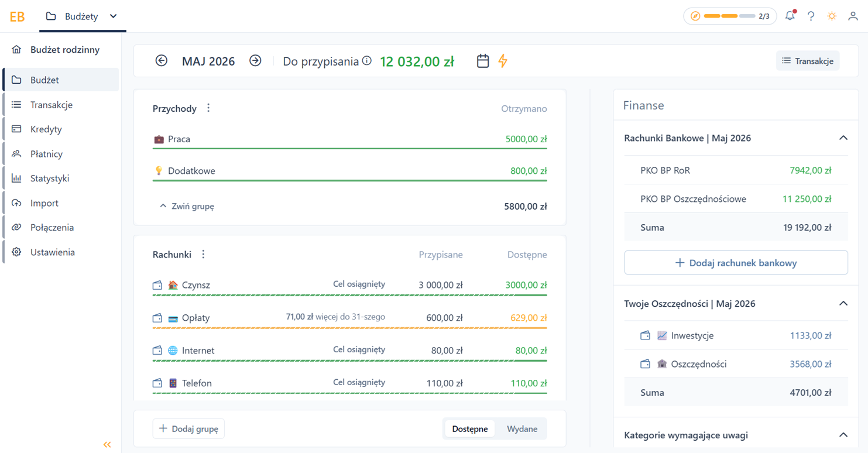The height and width of the screenshot is (453, 868).
Task: Open the Oszczędności savings row
Action: [x=736, y=364]
